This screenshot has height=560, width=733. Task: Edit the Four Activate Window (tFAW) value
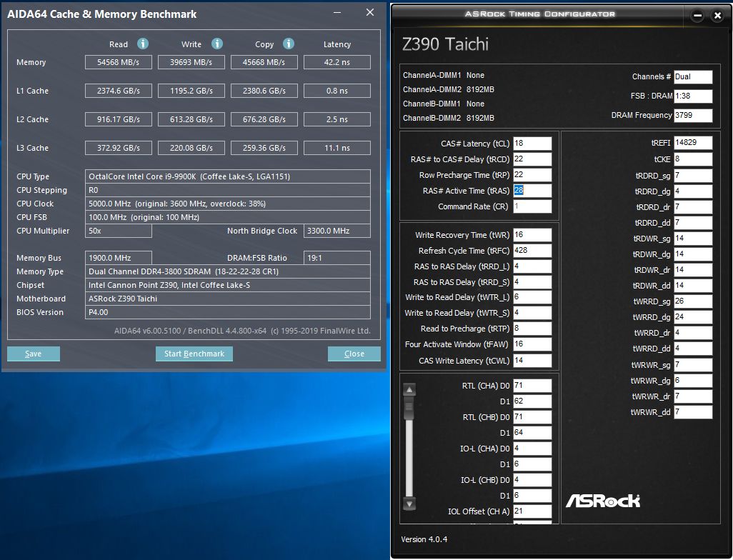click(x=532, y=344)
